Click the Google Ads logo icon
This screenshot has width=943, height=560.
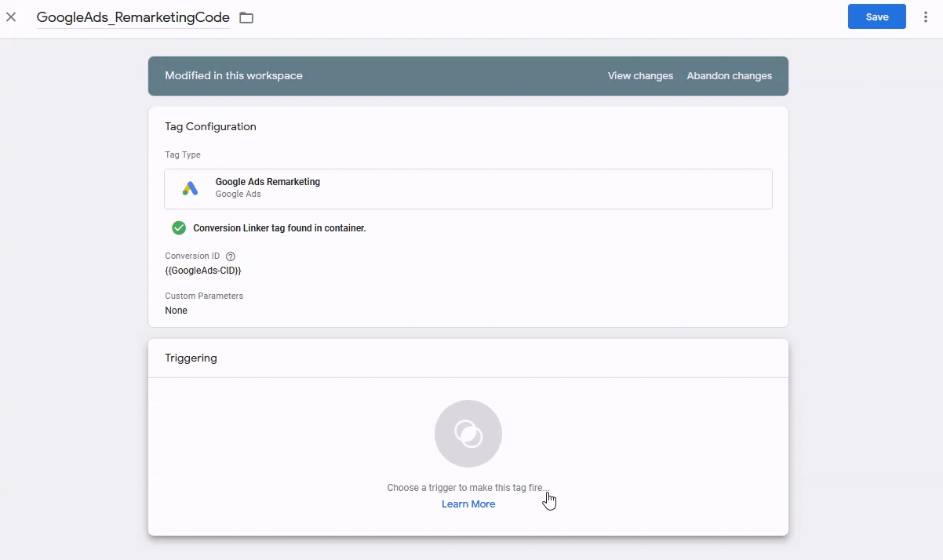[x=190, y=188]
